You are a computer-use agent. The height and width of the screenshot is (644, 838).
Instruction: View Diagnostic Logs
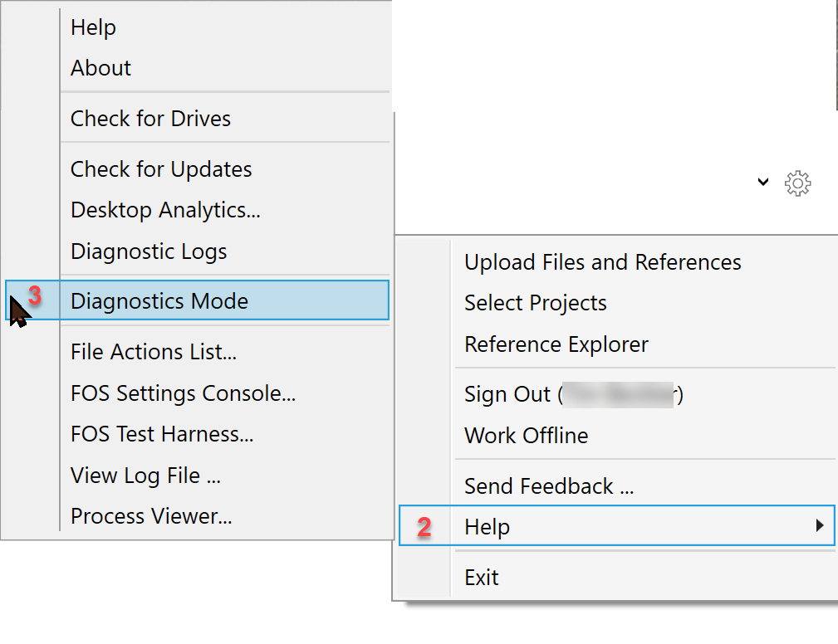pyautogui.click(x=148, y=251)
